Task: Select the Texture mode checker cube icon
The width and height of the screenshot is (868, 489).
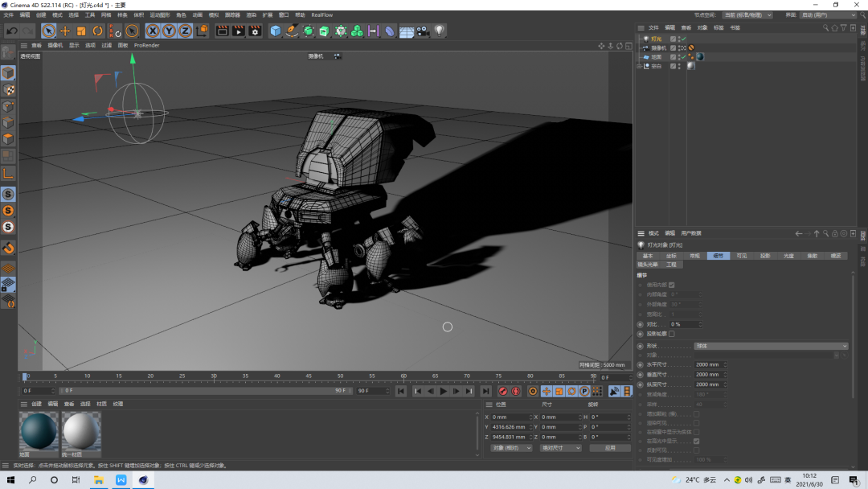Action: click(8, 90)
